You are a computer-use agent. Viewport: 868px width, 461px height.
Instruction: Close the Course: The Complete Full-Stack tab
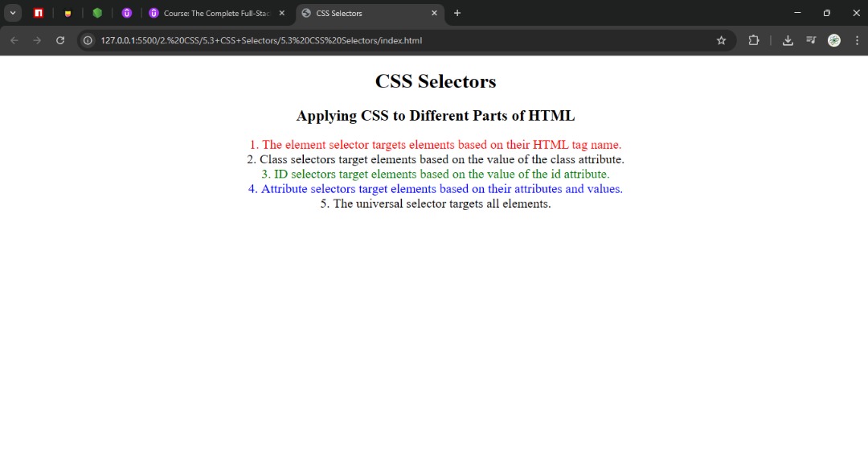click(282, 13)
